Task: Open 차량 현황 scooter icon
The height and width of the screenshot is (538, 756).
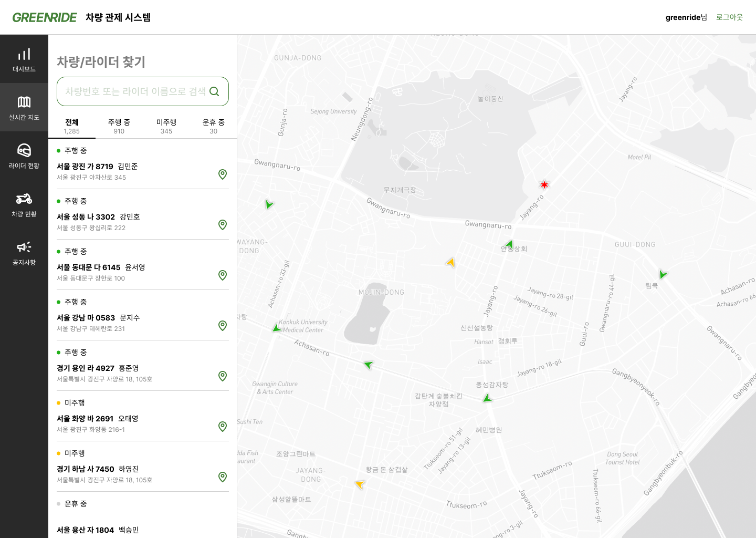Action: tap(24, 204)
